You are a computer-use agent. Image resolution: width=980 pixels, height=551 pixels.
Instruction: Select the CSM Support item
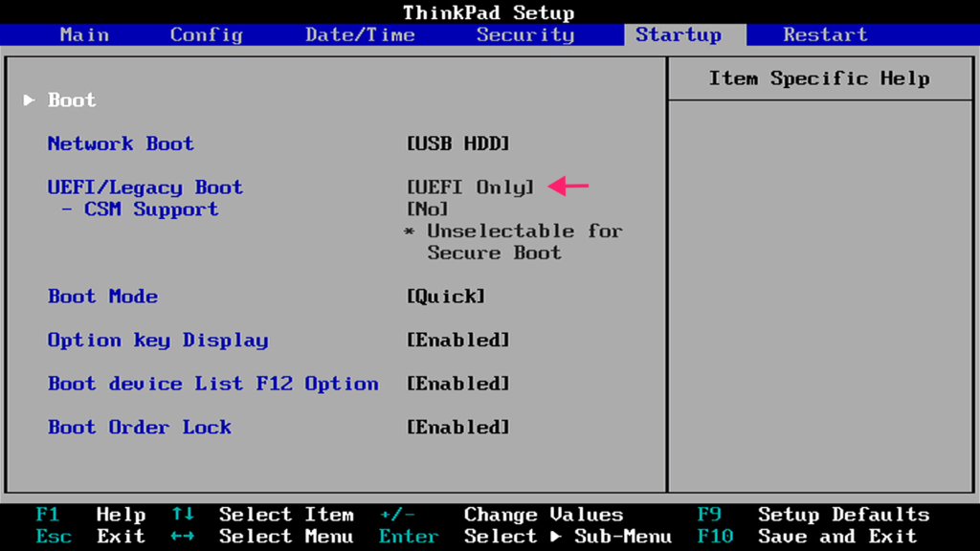(150, 209)
